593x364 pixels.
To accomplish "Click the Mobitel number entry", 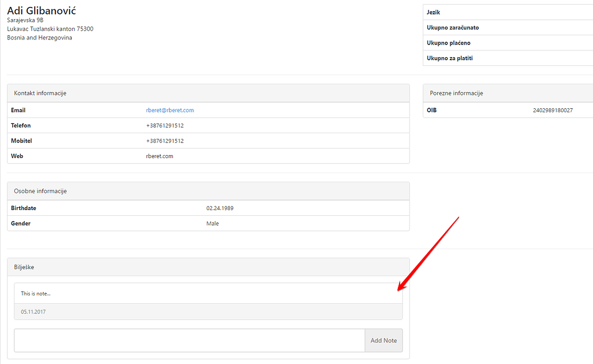I will point(166,140).
